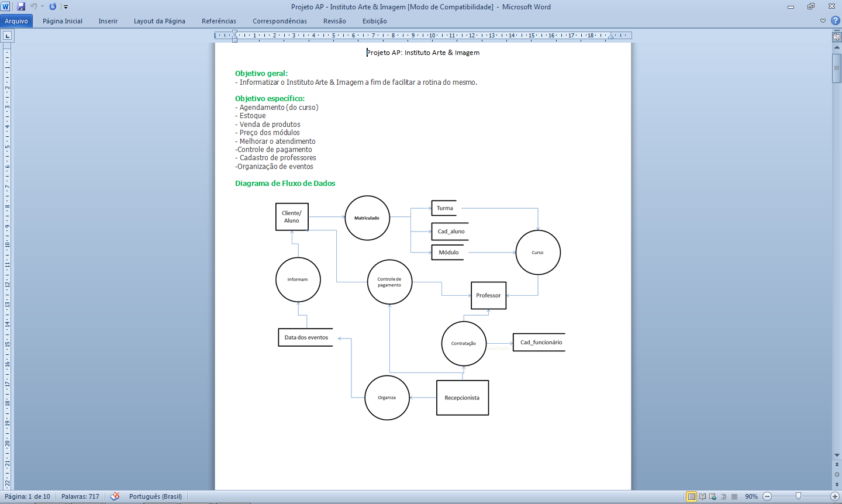The width and height of the screenshot is (842, 504).
Task: Select the 'Contratação' process circle
Action: point(464,344)
